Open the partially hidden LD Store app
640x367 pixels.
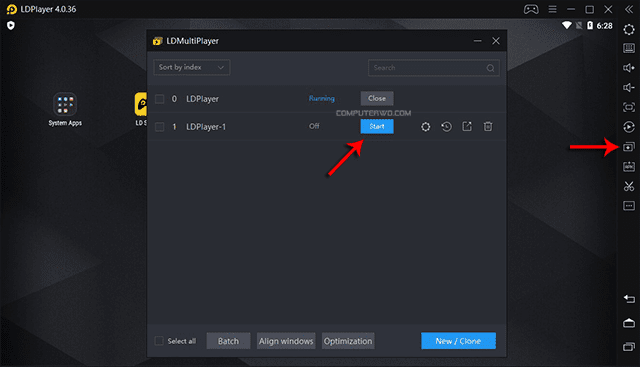point(141,109)
